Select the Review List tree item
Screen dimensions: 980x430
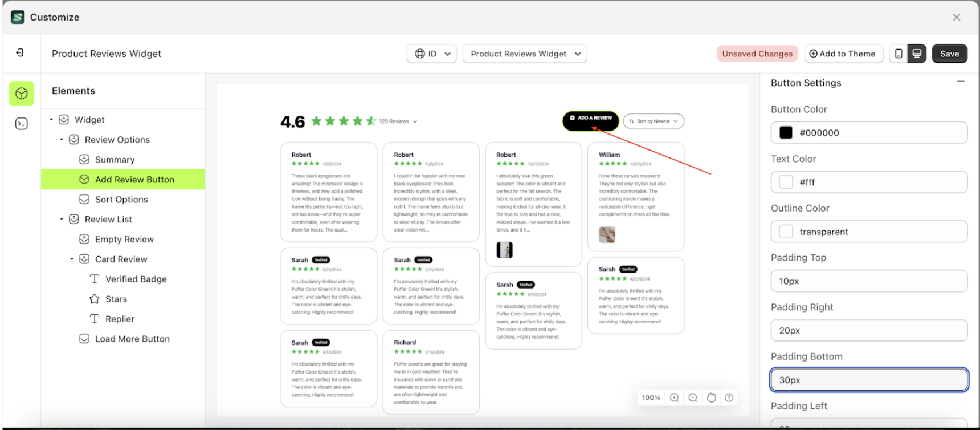click(x=108, y=220)
